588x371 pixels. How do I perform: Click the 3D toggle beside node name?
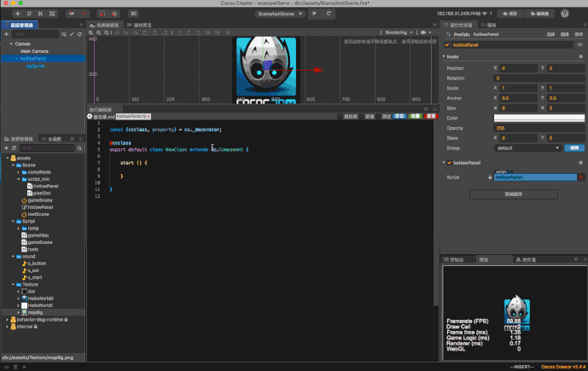[x=579, y=44]
